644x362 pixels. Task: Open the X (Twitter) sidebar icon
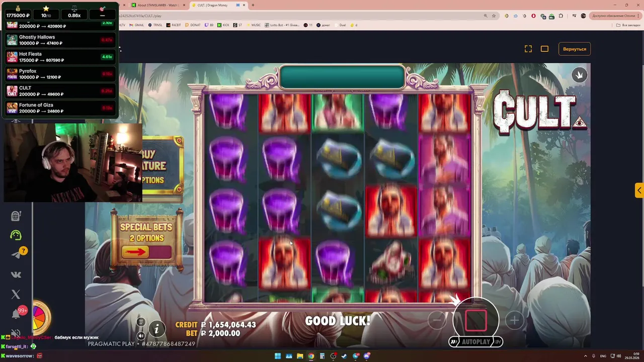[16, 295]
